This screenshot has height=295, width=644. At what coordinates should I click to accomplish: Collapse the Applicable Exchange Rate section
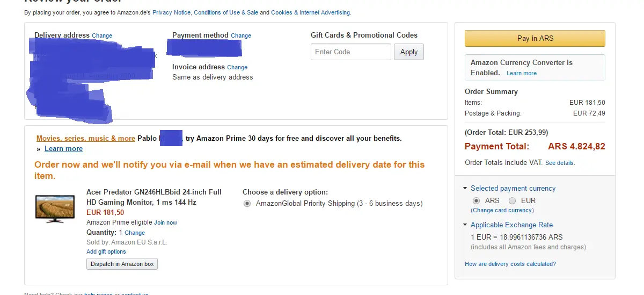tap(465, 225)
